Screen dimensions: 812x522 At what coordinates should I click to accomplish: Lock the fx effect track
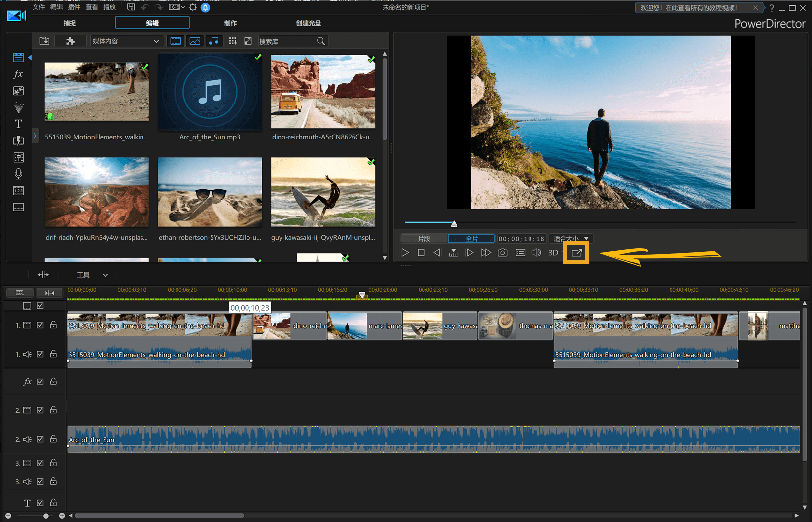point(53,382)
